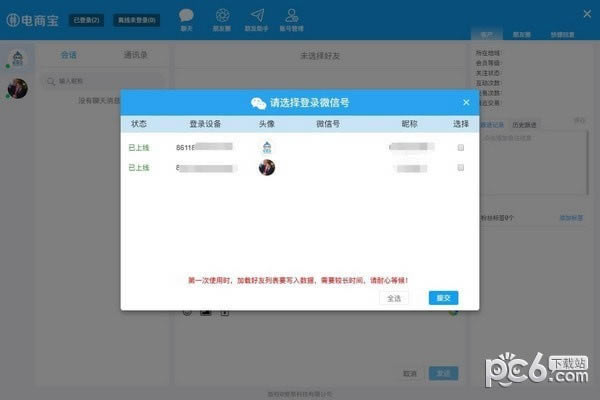Close the 请选择登录微信号 dialog
This screenshot has width=600, height=400.
click(466, 102)
